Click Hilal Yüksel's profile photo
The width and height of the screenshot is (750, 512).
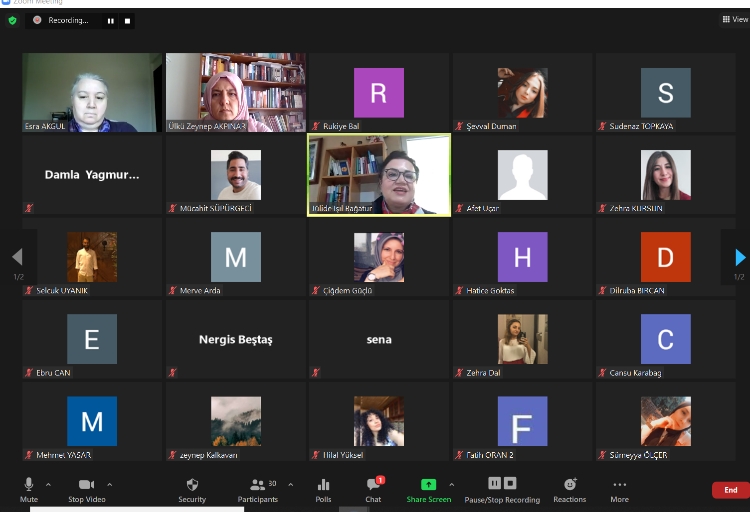click(x=379, y=421)
